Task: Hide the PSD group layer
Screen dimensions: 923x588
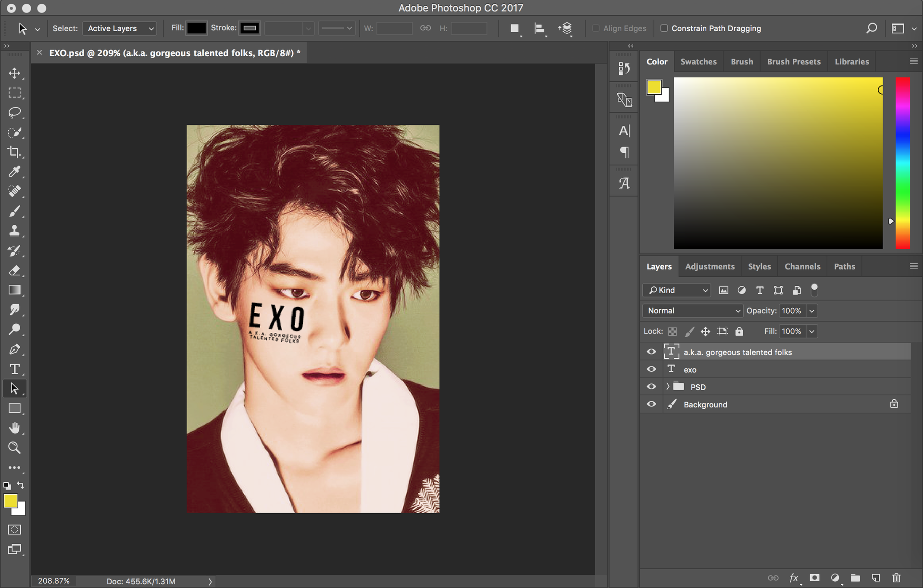Action: pyautogui.click(x=651, y=386)
